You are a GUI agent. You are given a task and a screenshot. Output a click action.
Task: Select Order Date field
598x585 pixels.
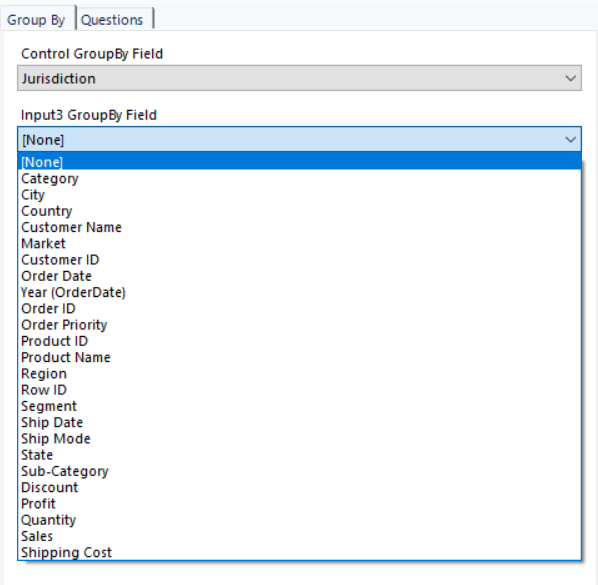tap(299, 276)
